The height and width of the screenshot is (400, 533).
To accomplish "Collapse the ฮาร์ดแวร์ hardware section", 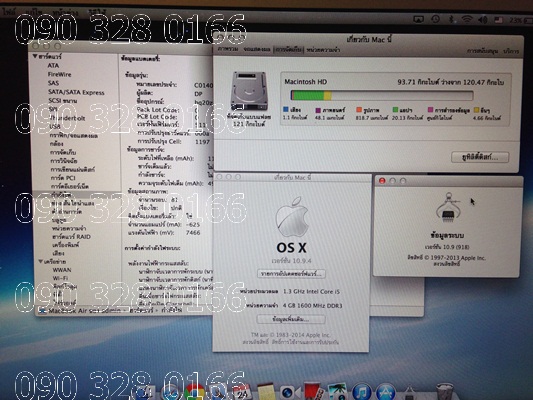I will [35, 56].
